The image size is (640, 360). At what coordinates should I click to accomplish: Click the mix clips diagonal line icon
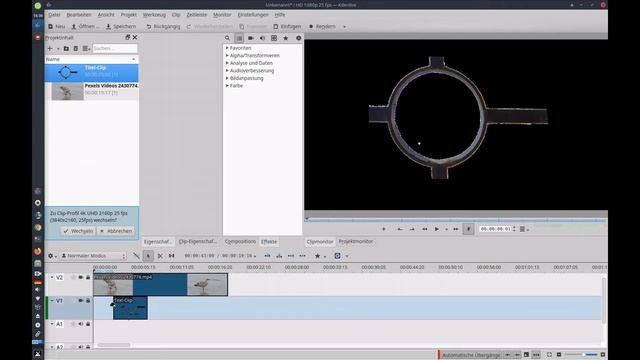point(136,256)
